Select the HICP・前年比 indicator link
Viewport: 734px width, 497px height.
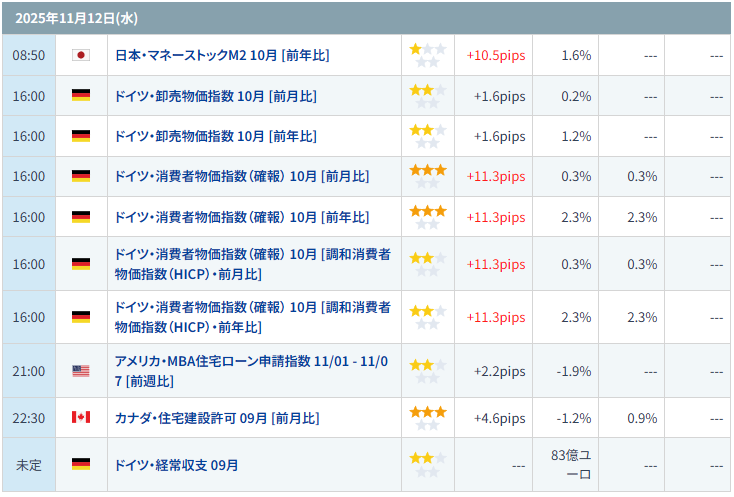(252, 317)
